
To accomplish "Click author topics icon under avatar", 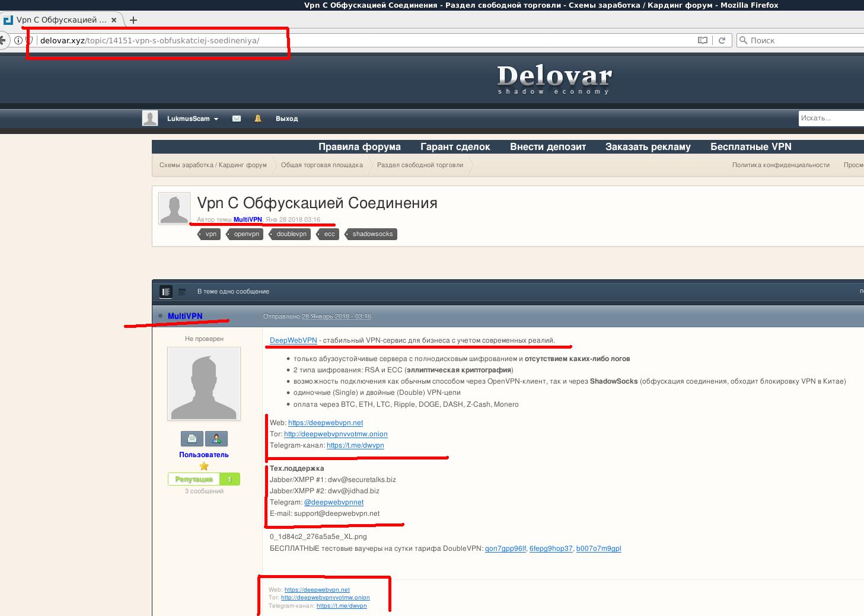I will tap(192, 439).
